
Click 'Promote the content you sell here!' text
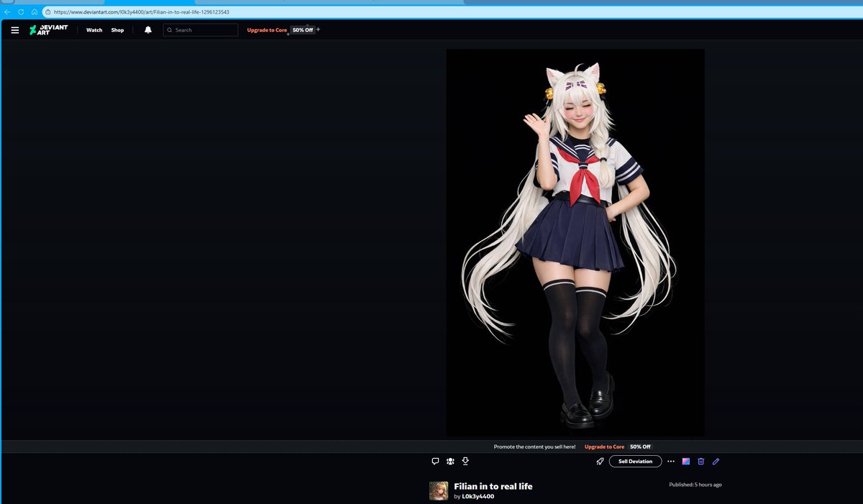point(534,446)
